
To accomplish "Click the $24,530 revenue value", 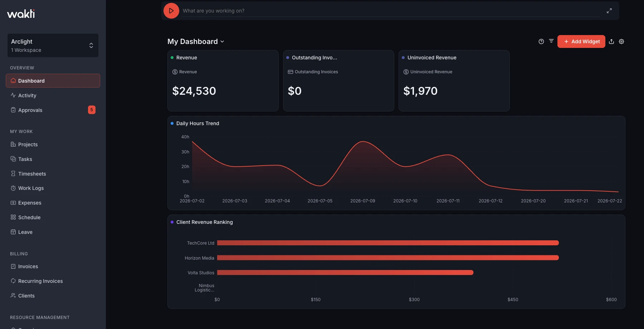I will click(194, 91).
